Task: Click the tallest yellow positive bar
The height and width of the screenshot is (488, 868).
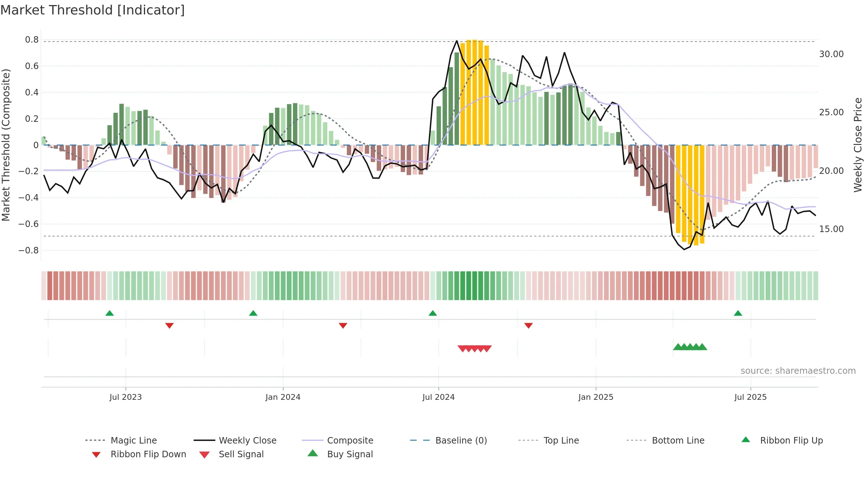Action: [475, 93]
